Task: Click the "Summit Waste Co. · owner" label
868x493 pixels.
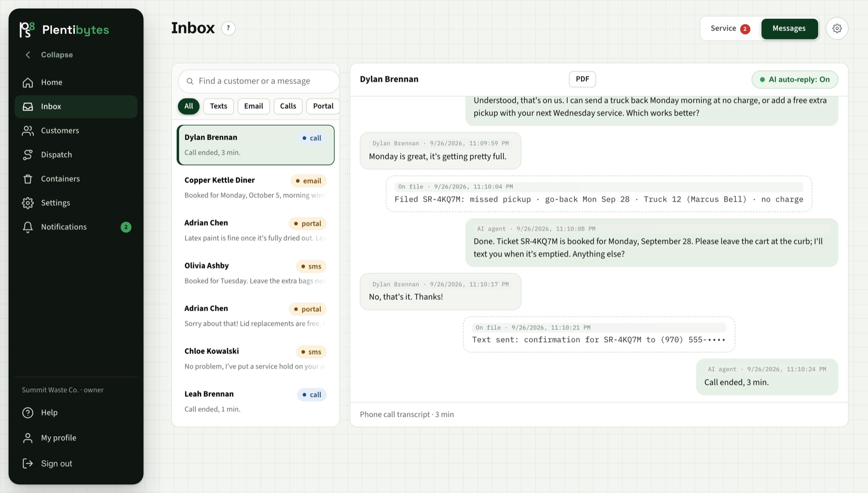Action: (x=63, y=390)
